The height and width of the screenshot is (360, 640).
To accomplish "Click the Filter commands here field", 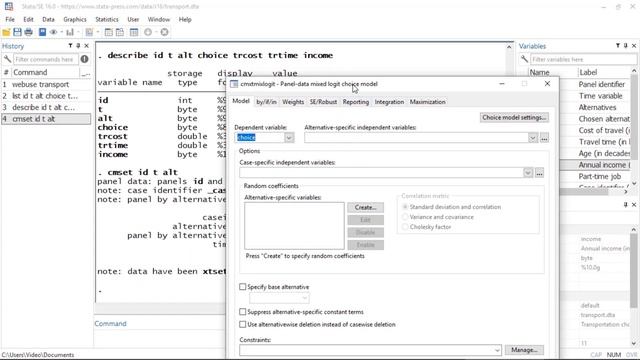I will pos(46,59).
